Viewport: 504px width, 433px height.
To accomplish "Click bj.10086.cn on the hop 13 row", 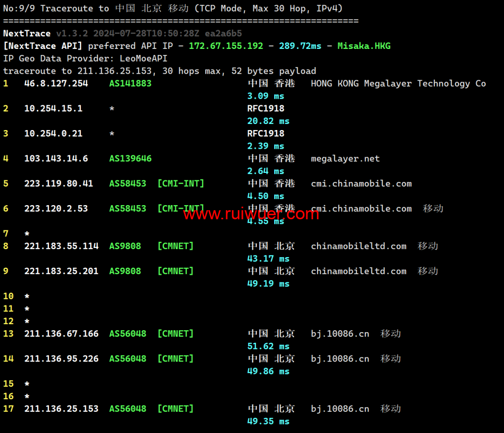I will click(340, 334).
